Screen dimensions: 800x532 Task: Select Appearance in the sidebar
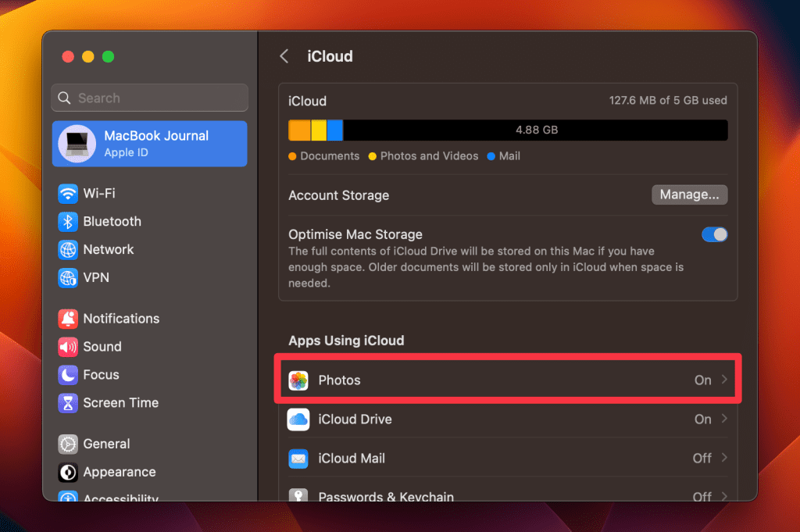tap(119, 472)
